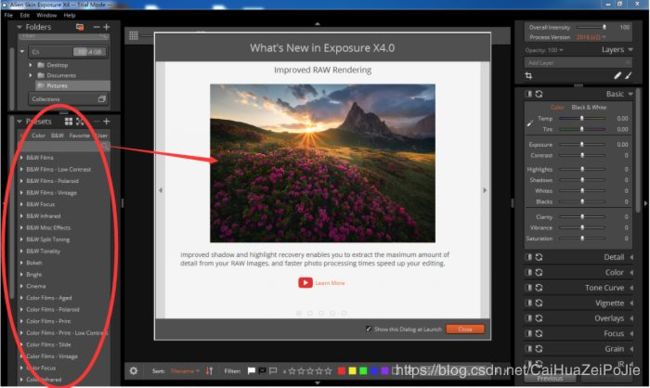Image resolution: width=650 pixels, height=388 pixels.
Task: Reset the Color panel settings
Action: tap(539, 273)
